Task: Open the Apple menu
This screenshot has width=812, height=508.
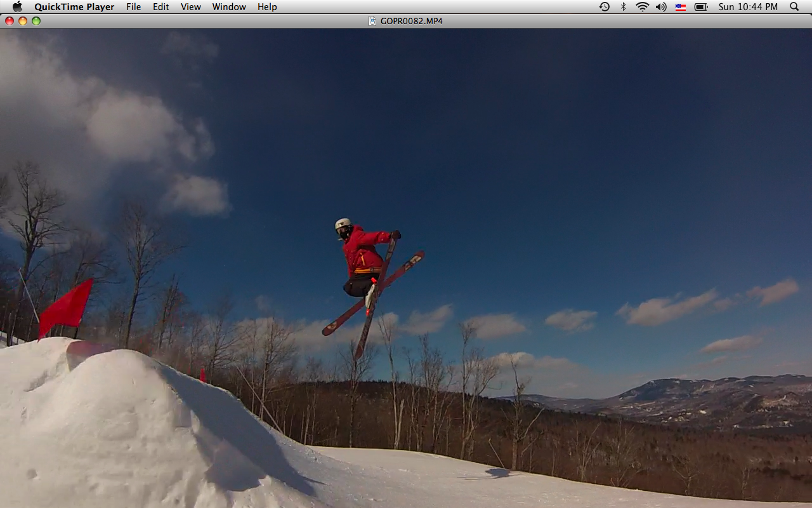Action: [x=16, y=7]
